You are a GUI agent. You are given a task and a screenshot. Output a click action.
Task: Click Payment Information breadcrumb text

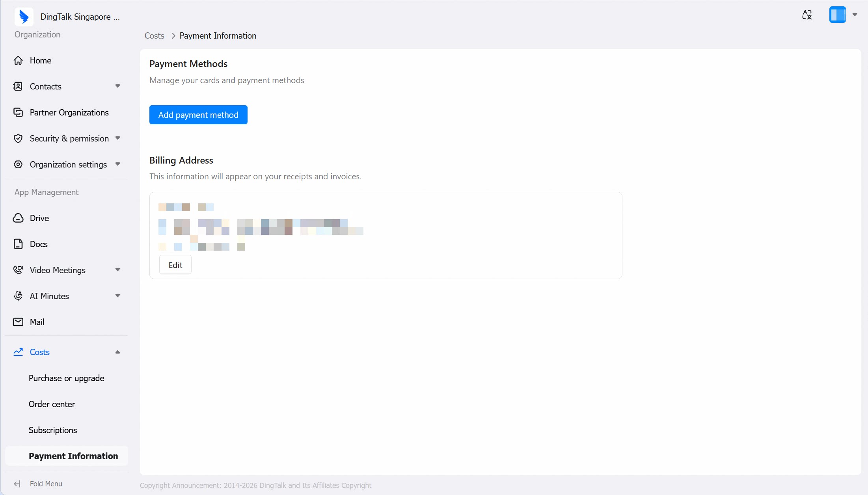point(218,36)
